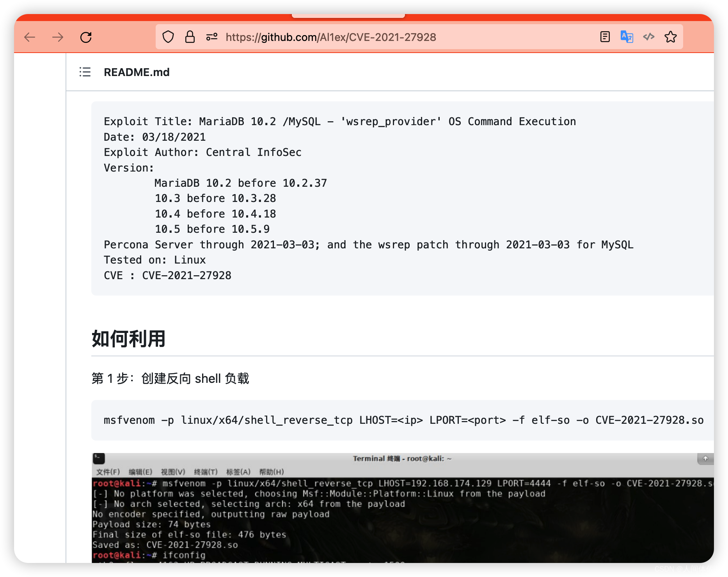Image resolution: width=728 pixels, height=577 pixels.
Task: Click the 'Final size of elf-so file: 476 bytes' line
Action: click(x=189, y=535)
